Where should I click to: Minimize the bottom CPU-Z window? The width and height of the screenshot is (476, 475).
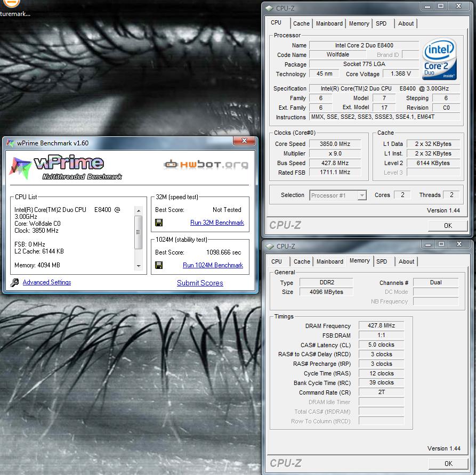coord(428,244)
